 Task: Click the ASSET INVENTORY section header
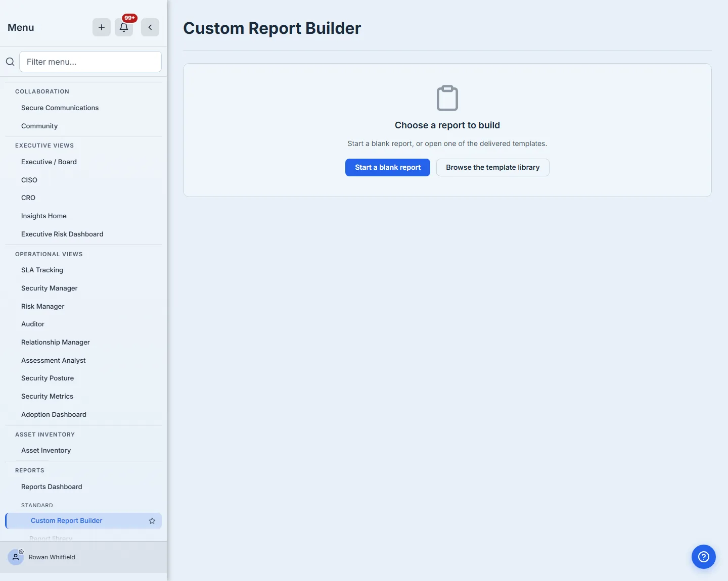[45, 434]
